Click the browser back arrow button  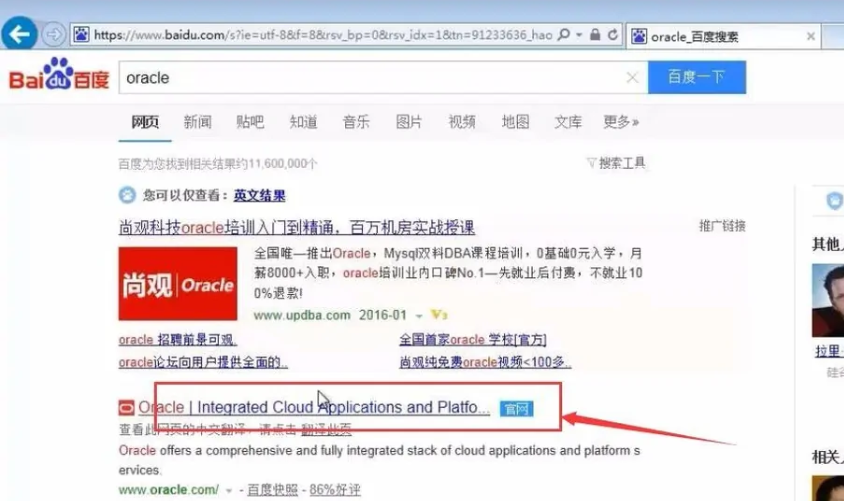(22, 35)
